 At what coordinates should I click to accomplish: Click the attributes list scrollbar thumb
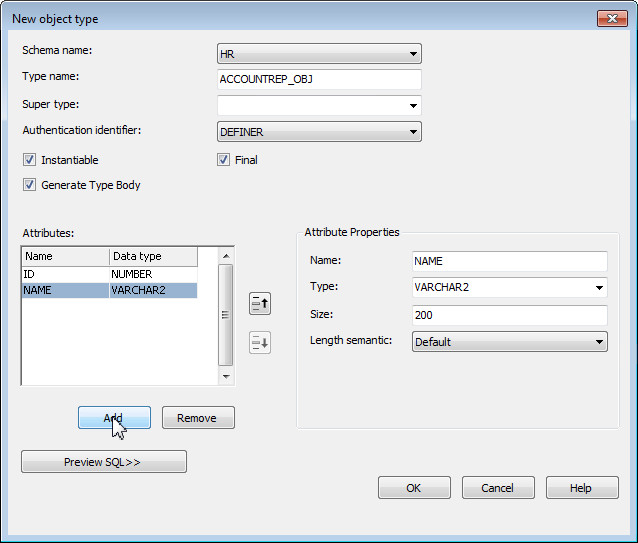226,315
